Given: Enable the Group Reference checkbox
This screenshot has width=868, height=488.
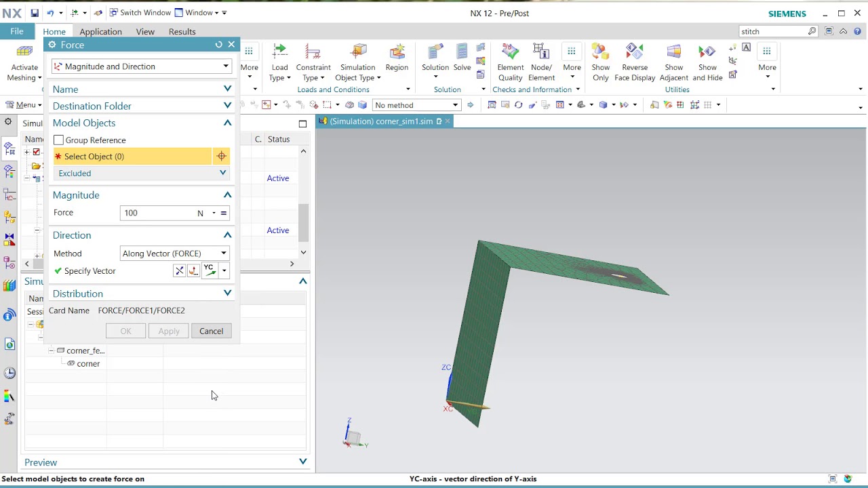Looking at the screenshot, I should click(58, 140).
